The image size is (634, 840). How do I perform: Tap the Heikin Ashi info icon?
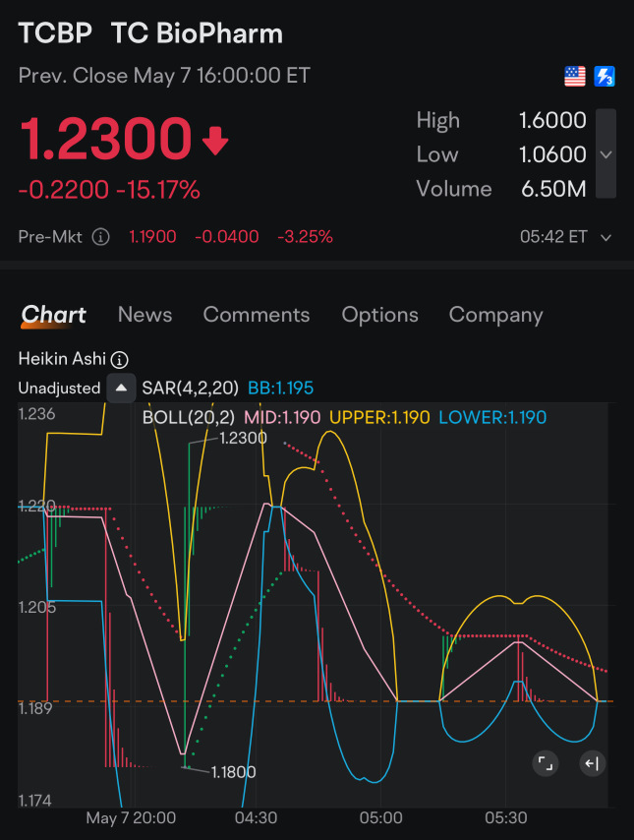pos(120,360)
